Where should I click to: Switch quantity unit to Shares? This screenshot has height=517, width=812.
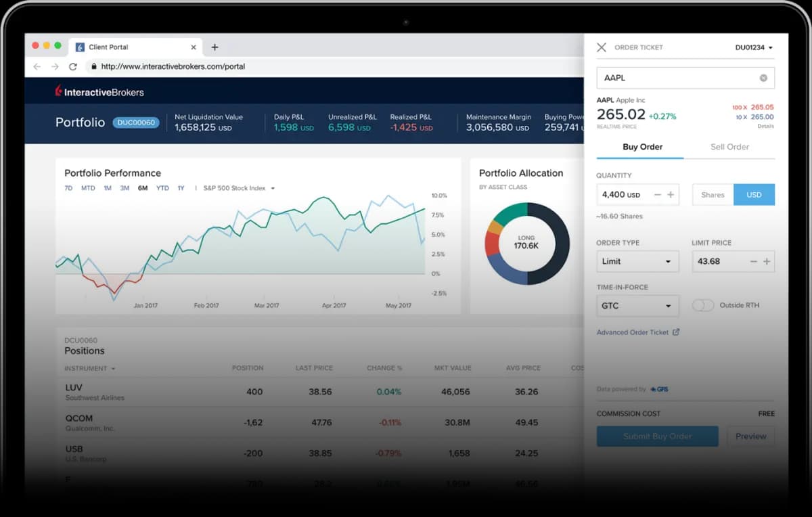point(712,194)
